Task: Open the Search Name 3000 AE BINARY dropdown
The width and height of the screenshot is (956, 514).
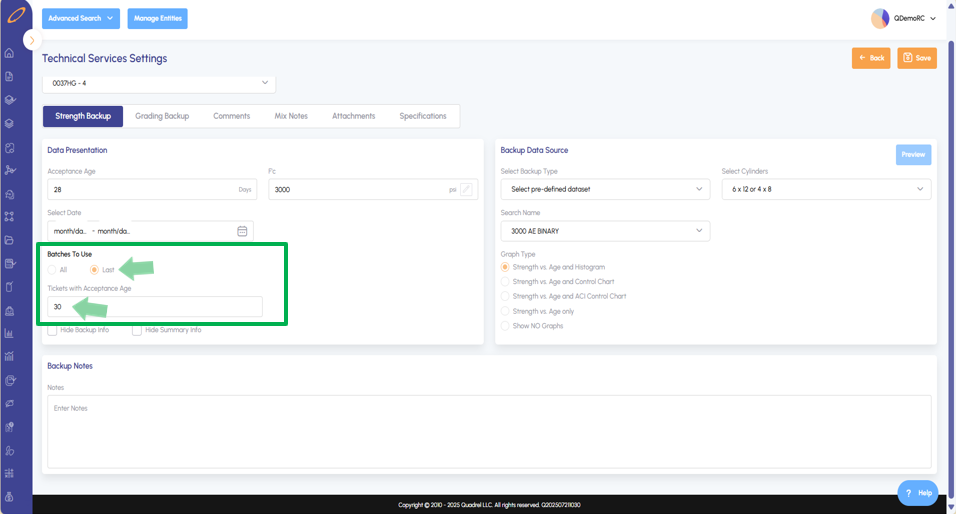Action: click(x=605, y=231)
